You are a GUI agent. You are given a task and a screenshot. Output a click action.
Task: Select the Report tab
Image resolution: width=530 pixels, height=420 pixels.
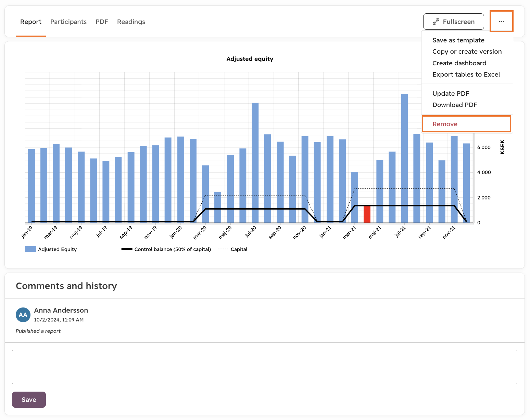click(31, 22)
